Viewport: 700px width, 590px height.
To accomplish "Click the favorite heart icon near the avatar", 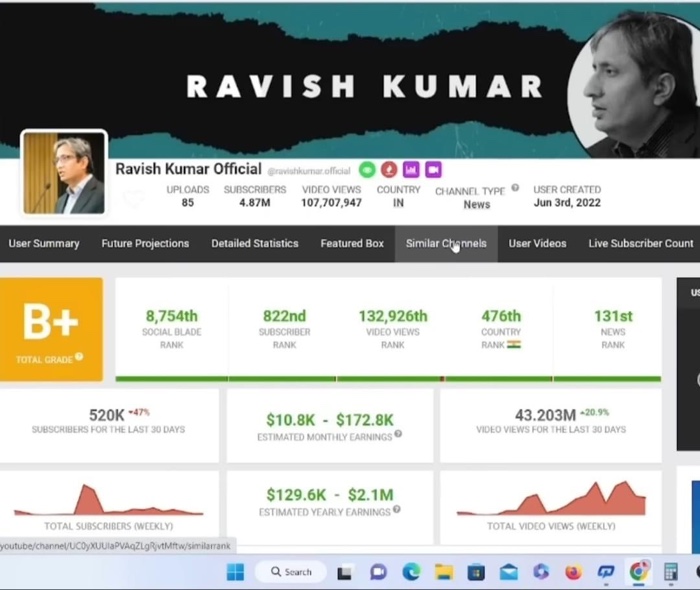I will [x=133, y=198].
